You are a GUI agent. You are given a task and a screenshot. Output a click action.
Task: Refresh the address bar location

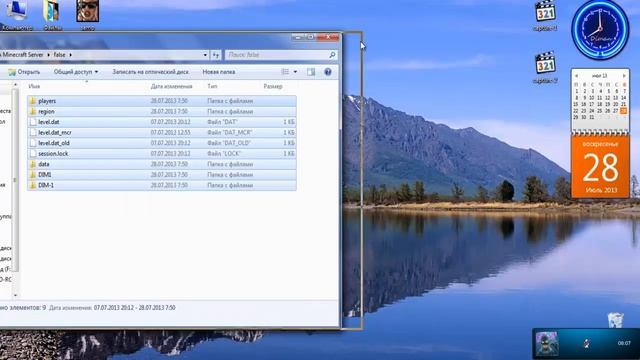(216, 55)
